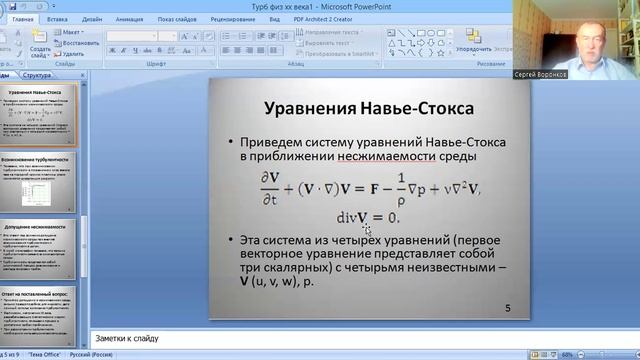Click Восстановить slide reset button

(77, 43)
